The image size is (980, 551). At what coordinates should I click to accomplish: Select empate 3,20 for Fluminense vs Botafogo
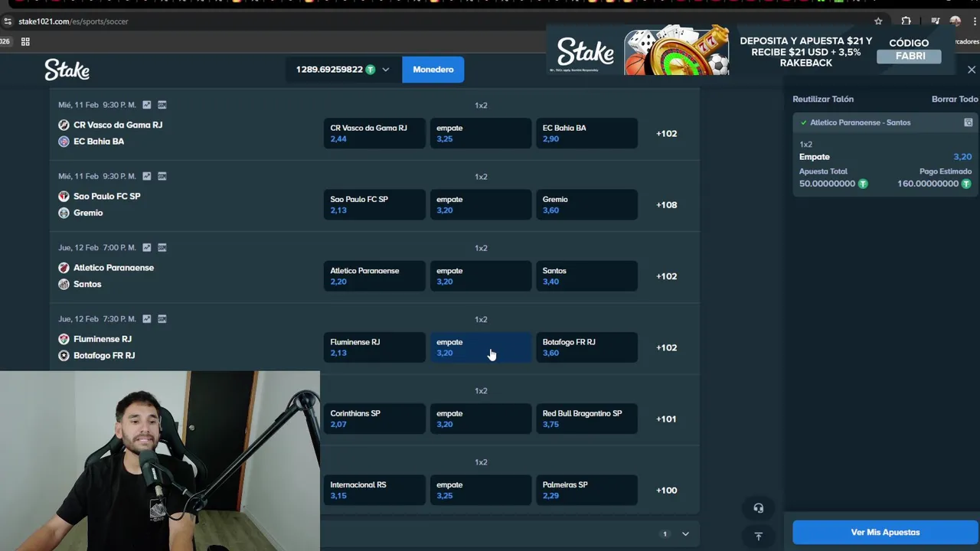point(481,347)
